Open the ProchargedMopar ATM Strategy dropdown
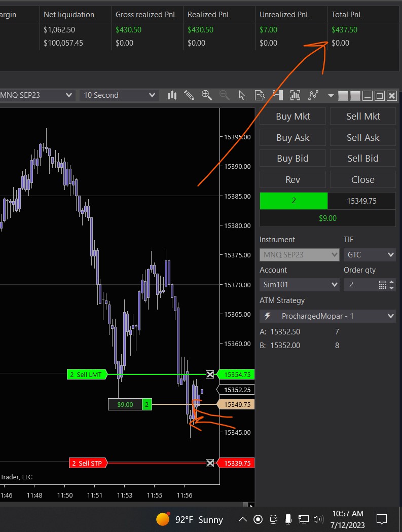 (x=327, y=316)
